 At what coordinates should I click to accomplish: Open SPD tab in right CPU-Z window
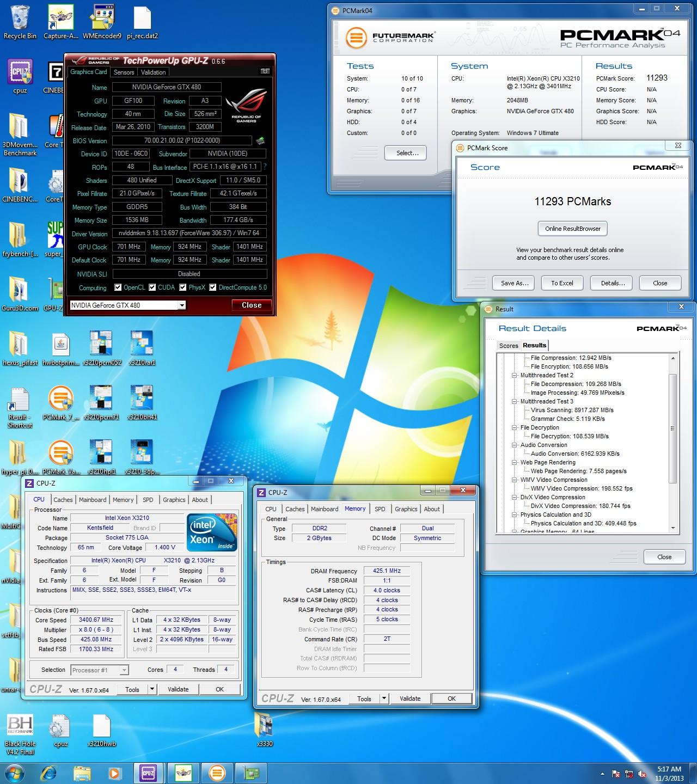click(x=380, y=509)
